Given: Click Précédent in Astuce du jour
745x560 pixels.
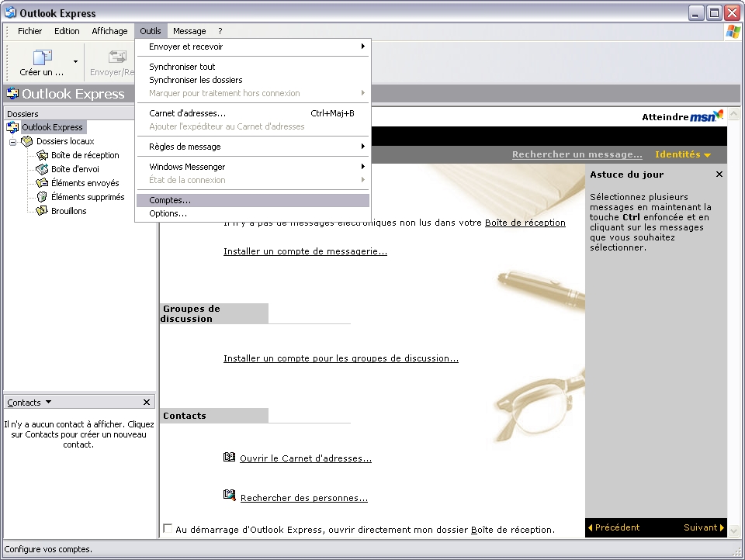Looking at the screenshot, I should pyautogui.click(x=614, y=527).
